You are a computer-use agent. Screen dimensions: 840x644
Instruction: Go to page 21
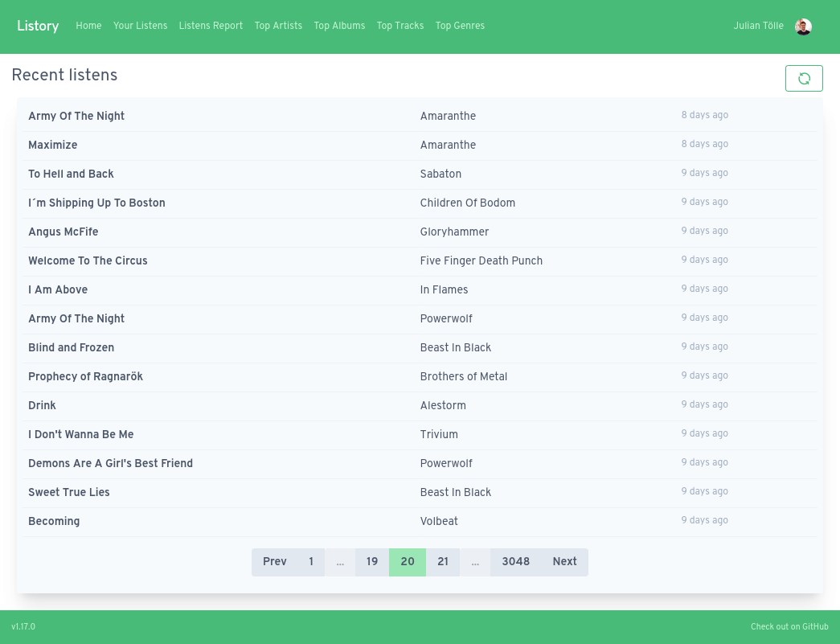point(443,562)
